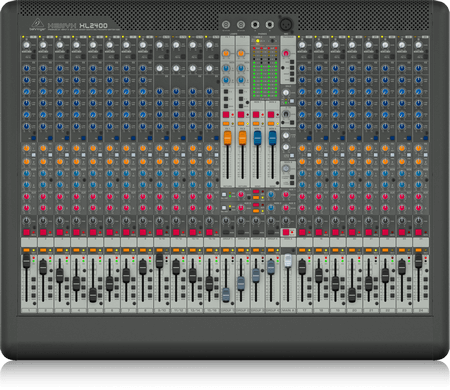Click the first orange aux master fader
The width and height of the screenshot is (450, 390).
[227, 138]
